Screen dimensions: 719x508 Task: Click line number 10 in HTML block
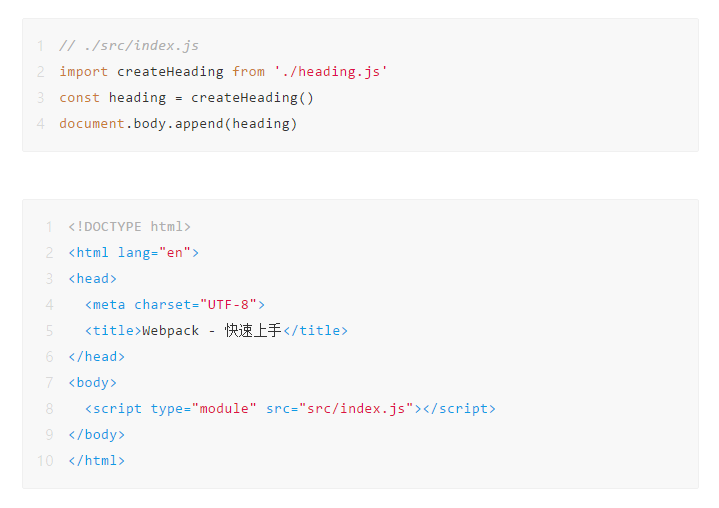45,461
